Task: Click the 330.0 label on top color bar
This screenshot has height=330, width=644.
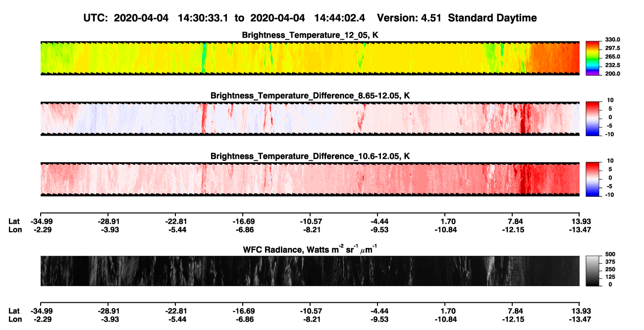Action: coord(610,40)
